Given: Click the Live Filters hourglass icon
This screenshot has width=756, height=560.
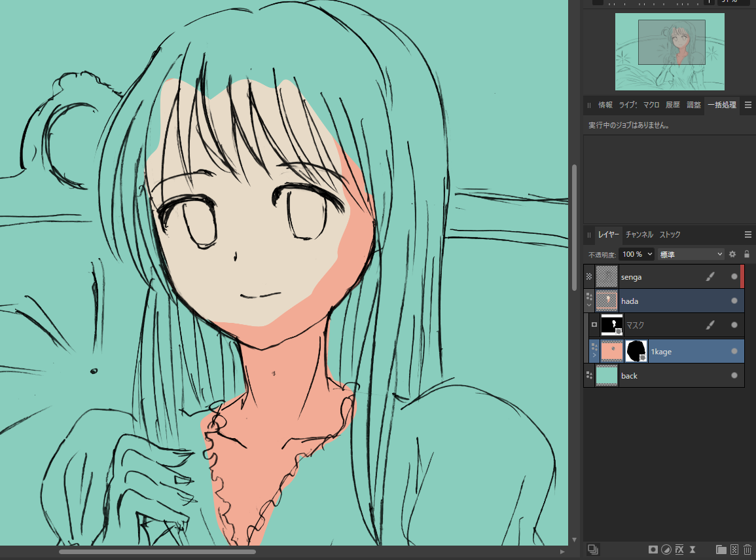Looking at the screenshot, I should pyautogui.click(x=693, y=549).
